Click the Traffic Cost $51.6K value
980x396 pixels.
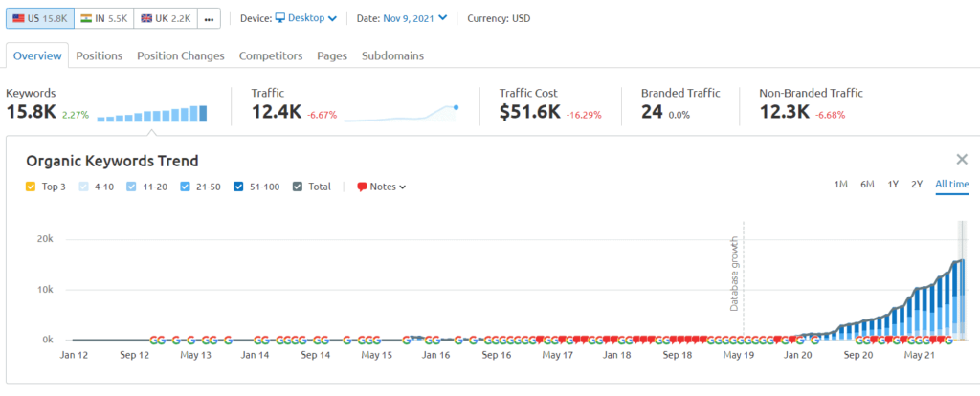(530, 113)
